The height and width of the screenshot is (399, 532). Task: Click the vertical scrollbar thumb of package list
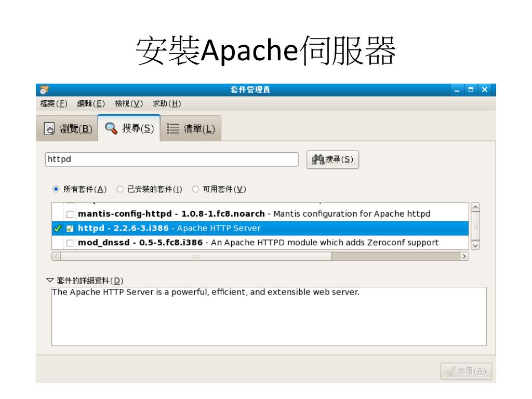(x=476, y=226)
